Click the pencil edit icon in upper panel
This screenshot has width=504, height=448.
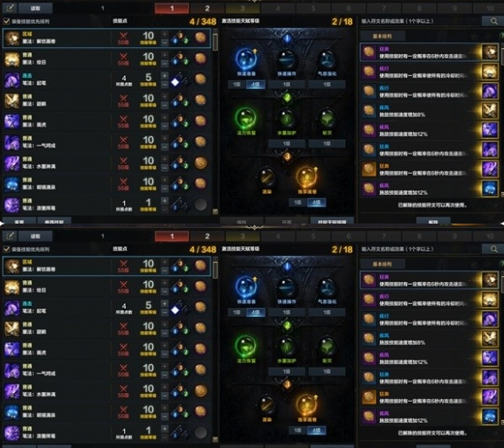click(10, 8)
